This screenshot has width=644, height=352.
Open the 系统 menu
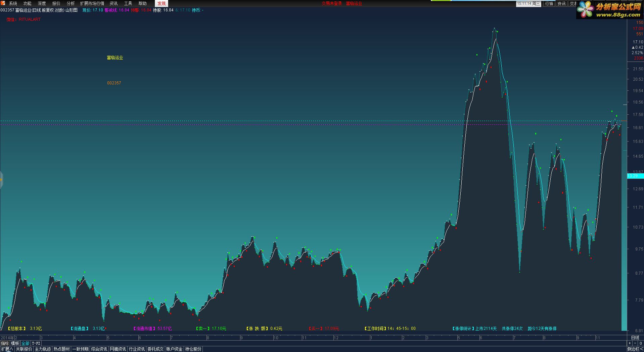(x=13, y=3)
